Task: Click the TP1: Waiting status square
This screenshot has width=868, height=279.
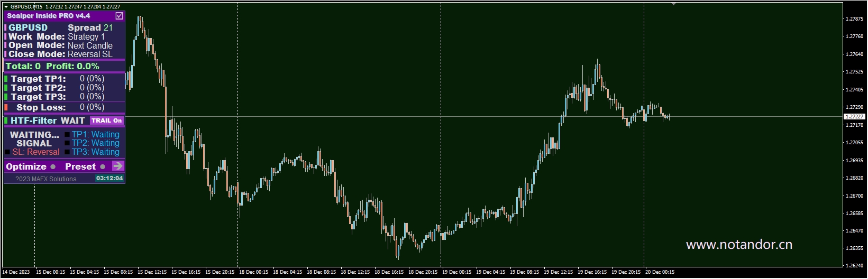Action: 67,135
